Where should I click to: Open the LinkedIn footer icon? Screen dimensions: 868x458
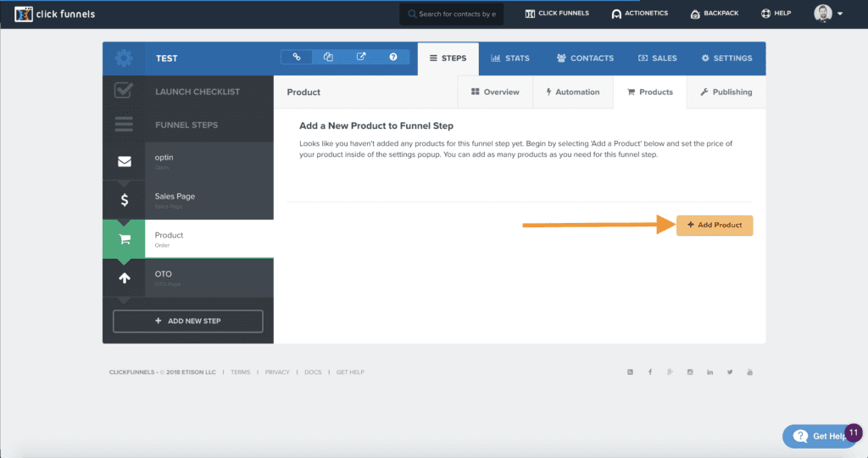[x=709, y=372]
